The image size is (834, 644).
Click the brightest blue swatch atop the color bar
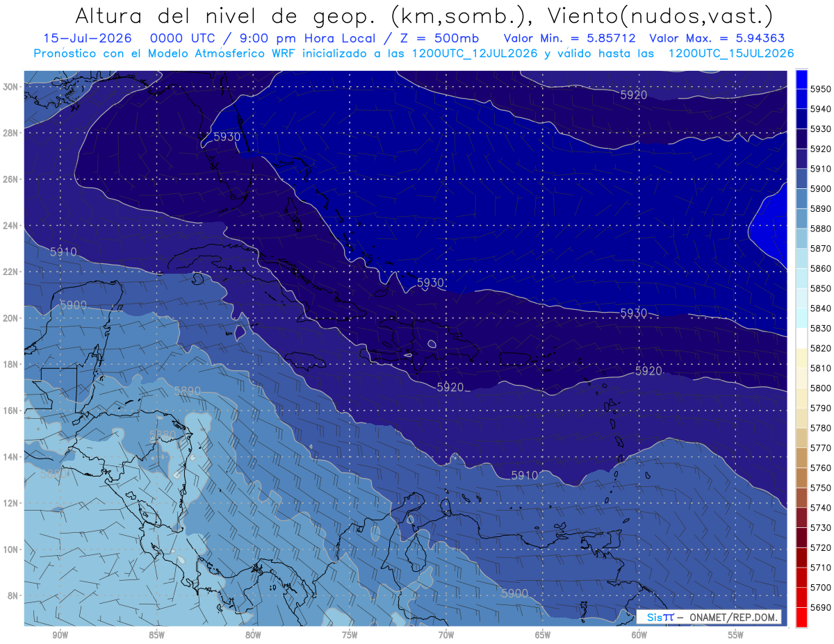coord(801,79)
